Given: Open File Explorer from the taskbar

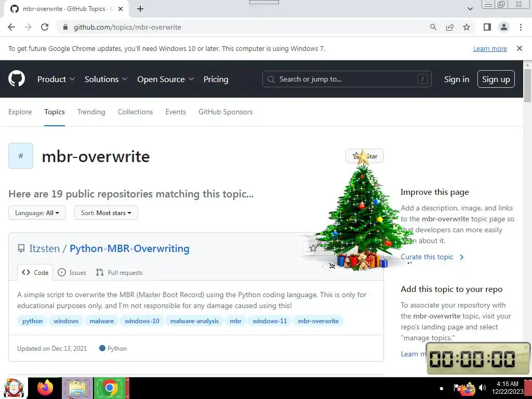Looking at the screenshot, I should coord(77,388).
